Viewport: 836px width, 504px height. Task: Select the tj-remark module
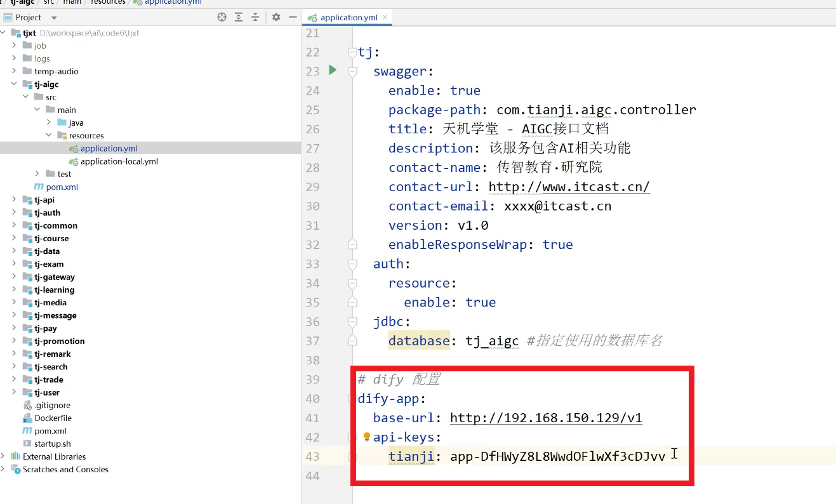pos(53,354)
